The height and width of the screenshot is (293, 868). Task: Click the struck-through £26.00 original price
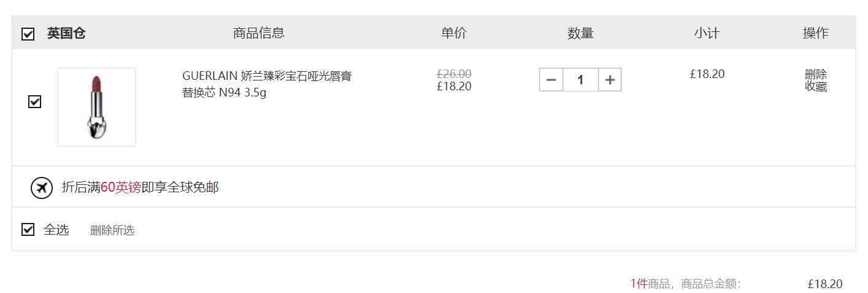coord(454,74)
